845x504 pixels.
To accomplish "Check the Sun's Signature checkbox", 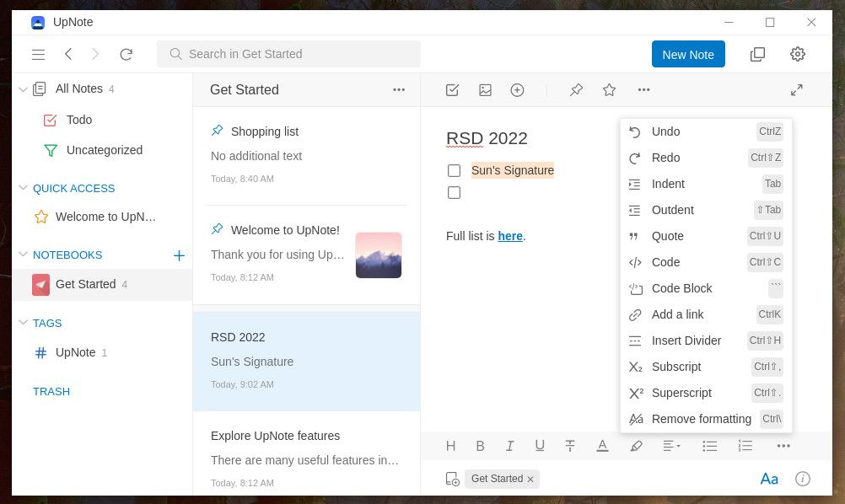I will (454, 170).
